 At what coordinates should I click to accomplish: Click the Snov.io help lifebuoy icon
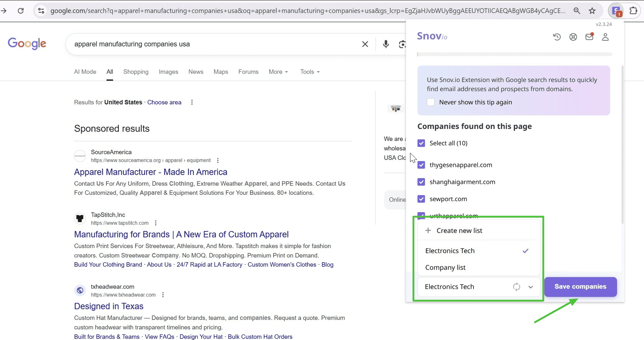pyautogui.click(x=573, y=37)
